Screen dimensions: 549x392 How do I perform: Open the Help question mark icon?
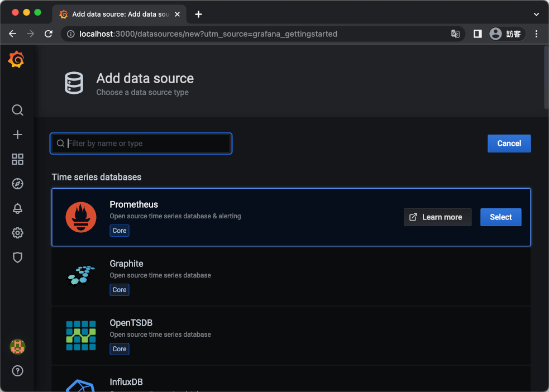pos(17,371)
